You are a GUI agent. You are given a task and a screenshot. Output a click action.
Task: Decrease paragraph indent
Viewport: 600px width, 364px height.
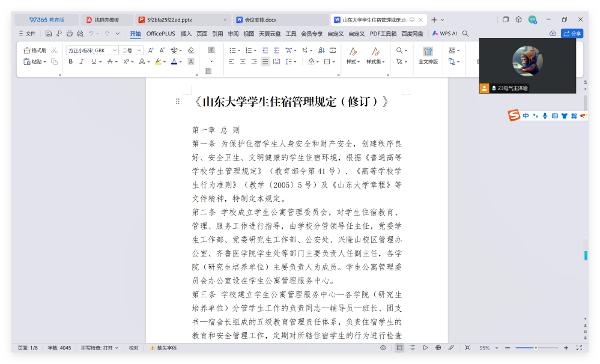tap(265, 50)
